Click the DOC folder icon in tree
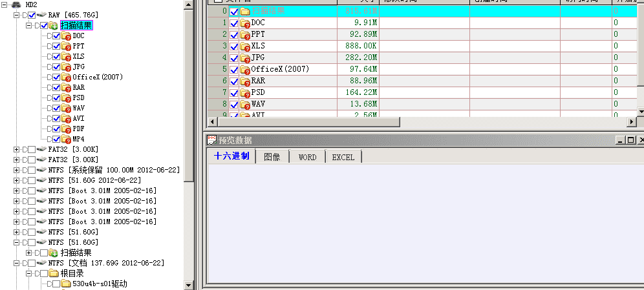Viewport: 644px width, 290px height. click(66, 36)
